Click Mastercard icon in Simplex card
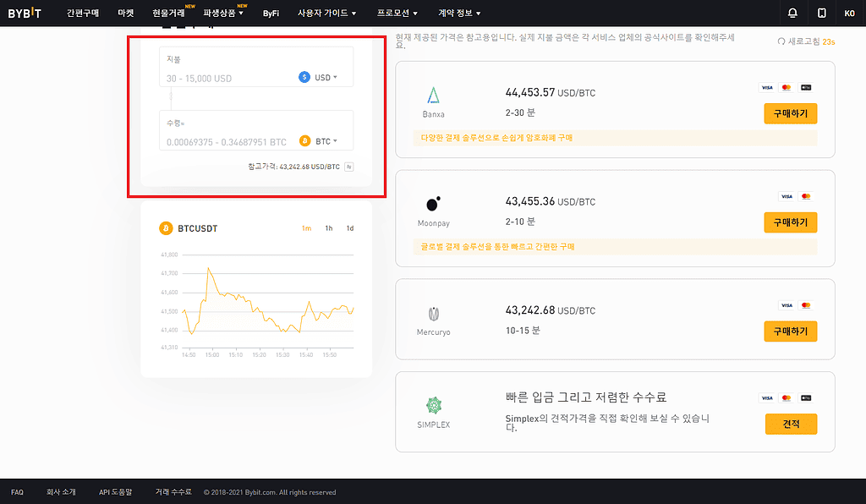The width and height of the screenshot is (866, 504). pos(787,398)
